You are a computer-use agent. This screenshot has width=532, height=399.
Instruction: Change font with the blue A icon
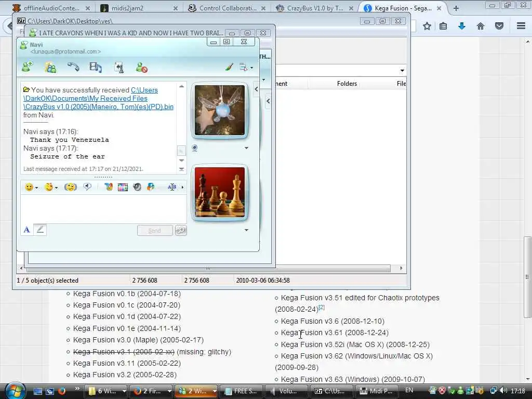click(x=27, y=230)
